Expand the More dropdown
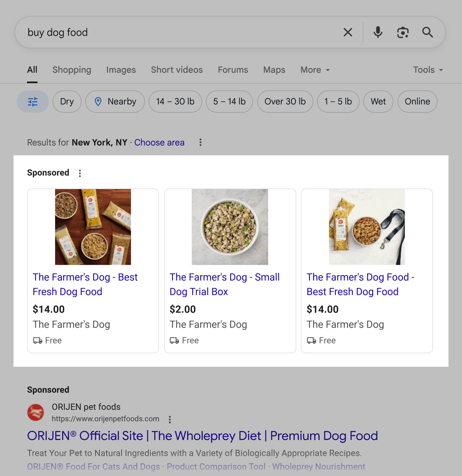Viewport: 462px width, 476px height. pyautogui.click(x=315, y=70)
